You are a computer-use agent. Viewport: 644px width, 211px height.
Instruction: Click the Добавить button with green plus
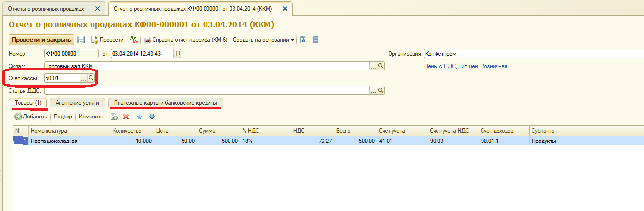(31, 117)
